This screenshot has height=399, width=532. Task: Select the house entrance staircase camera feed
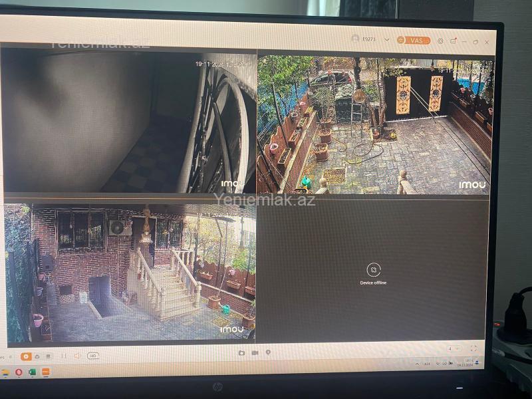point(130,273)
